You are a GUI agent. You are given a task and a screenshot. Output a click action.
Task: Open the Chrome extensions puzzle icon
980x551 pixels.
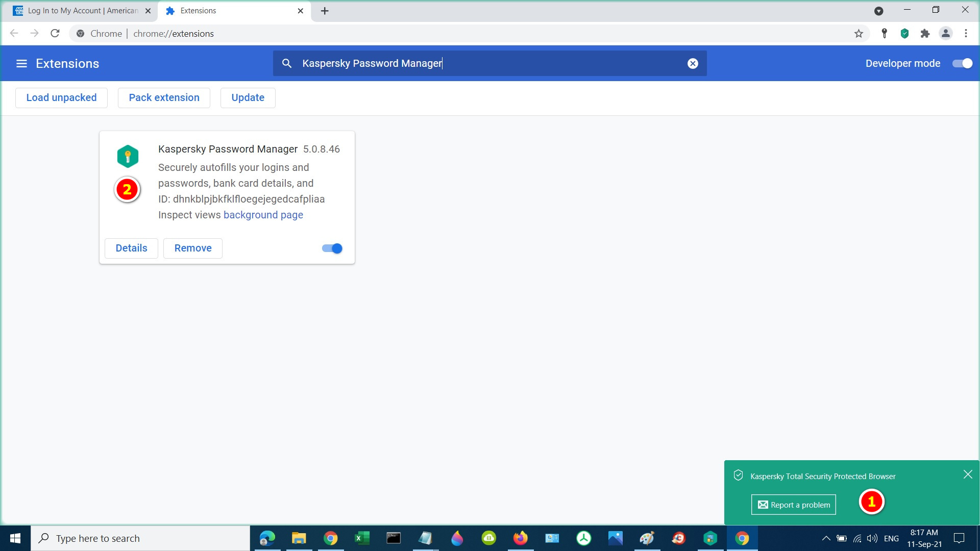[x=925, y=34]
